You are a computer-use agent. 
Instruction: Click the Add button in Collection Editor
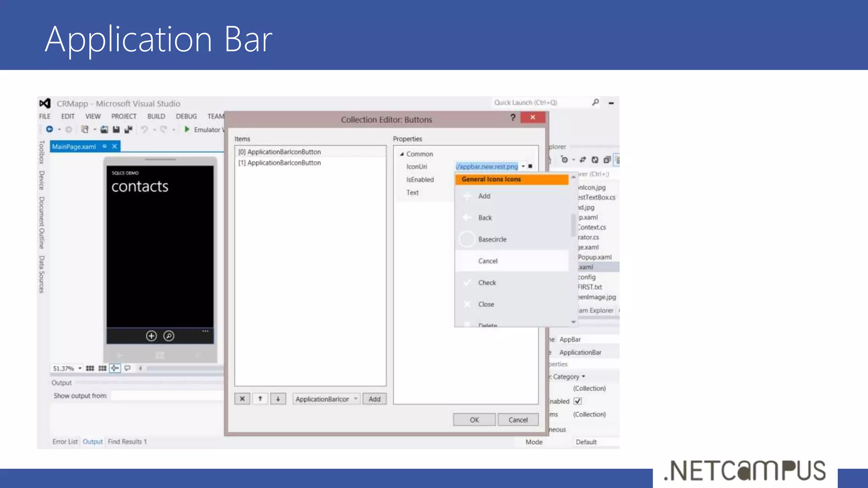point(375,399)
